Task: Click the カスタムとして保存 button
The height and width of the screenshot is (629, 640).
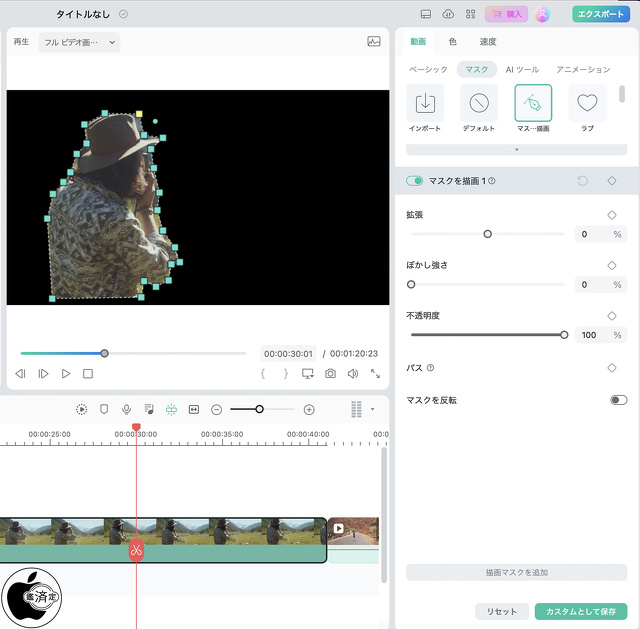Action: [x=581, y=611]
